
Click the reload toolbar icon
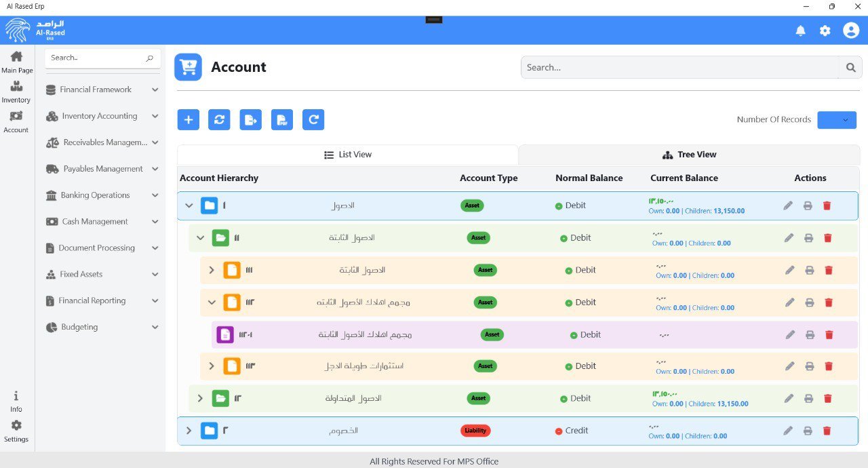pyautogui.click(x=313, y=119)
